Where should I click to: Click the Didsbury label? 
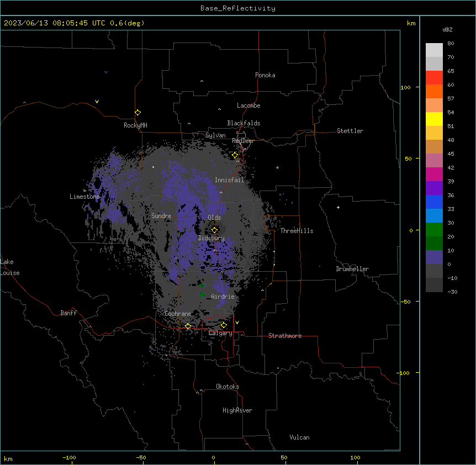pyautogui.click(x=211, y=238)
